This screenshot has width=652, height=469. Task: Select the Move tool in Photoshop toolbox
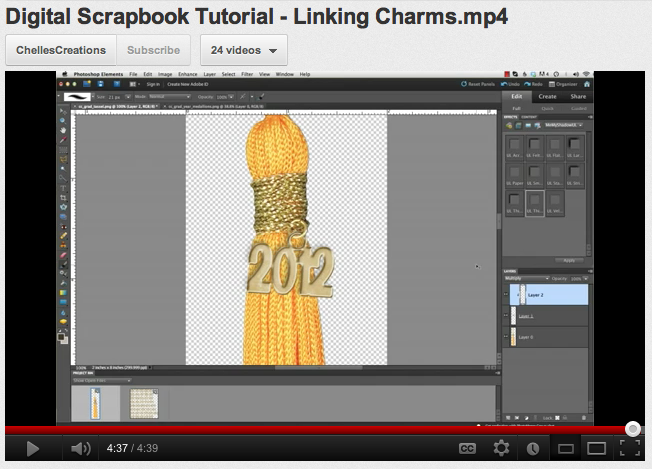(x=63, y=111)
